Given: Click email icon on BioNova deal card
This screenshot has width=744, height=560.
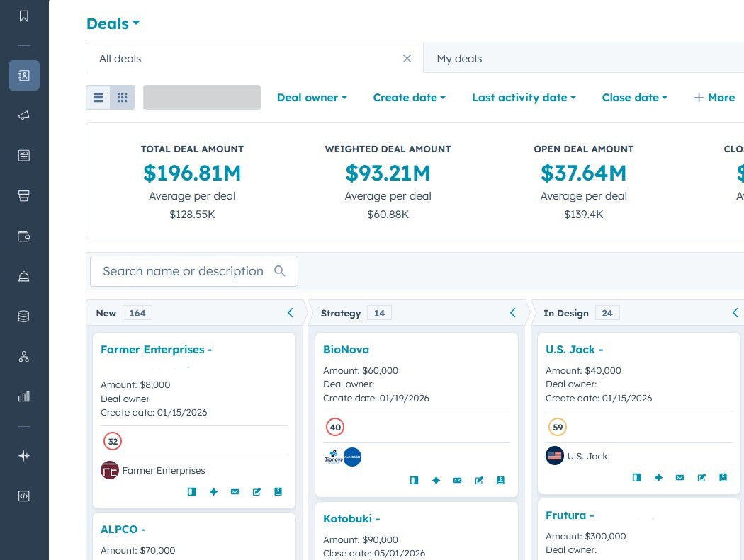Looking at the screenshot, I should [458, 480].
